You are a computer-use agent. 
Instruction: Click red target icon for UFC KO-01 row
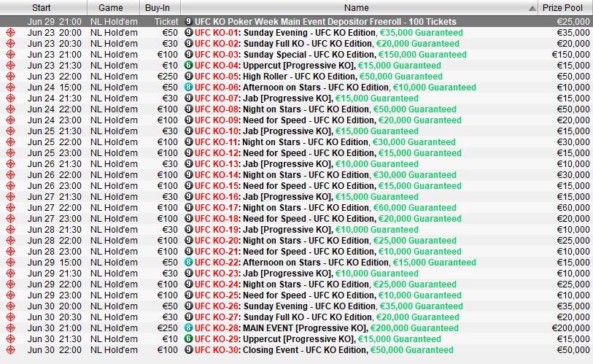(11, 33)
